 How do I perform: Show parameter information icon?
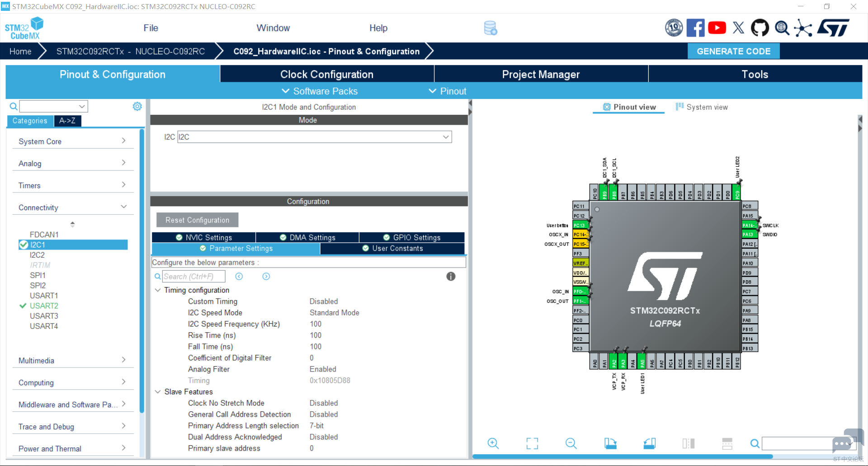451,276
